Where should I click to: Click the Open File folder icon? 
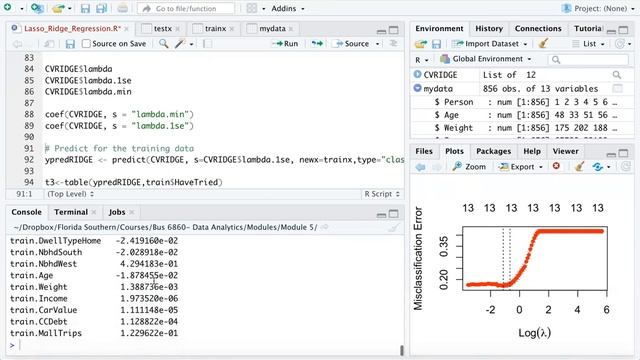[x=59, y=8]
